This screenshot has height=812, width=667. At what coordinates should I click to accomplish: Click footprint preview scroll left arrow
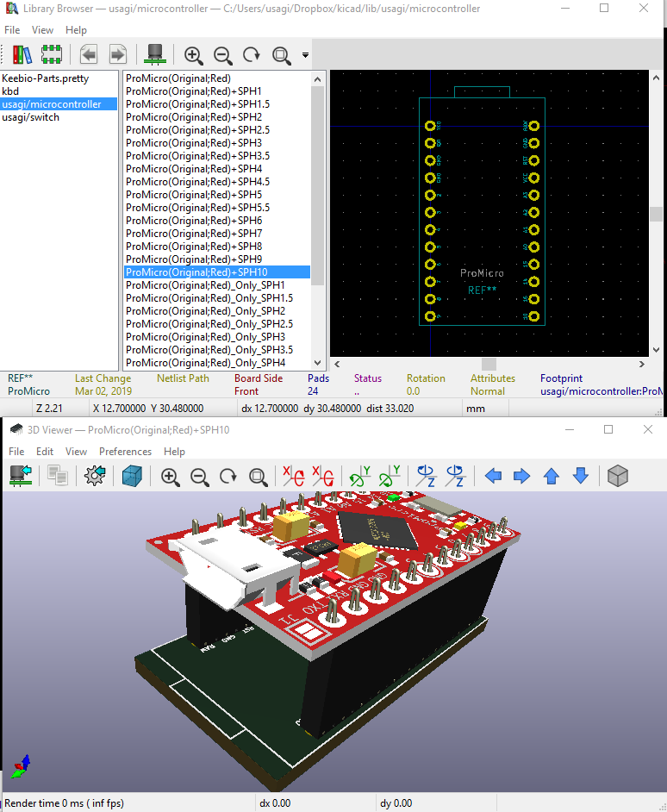tap(337, 364)
